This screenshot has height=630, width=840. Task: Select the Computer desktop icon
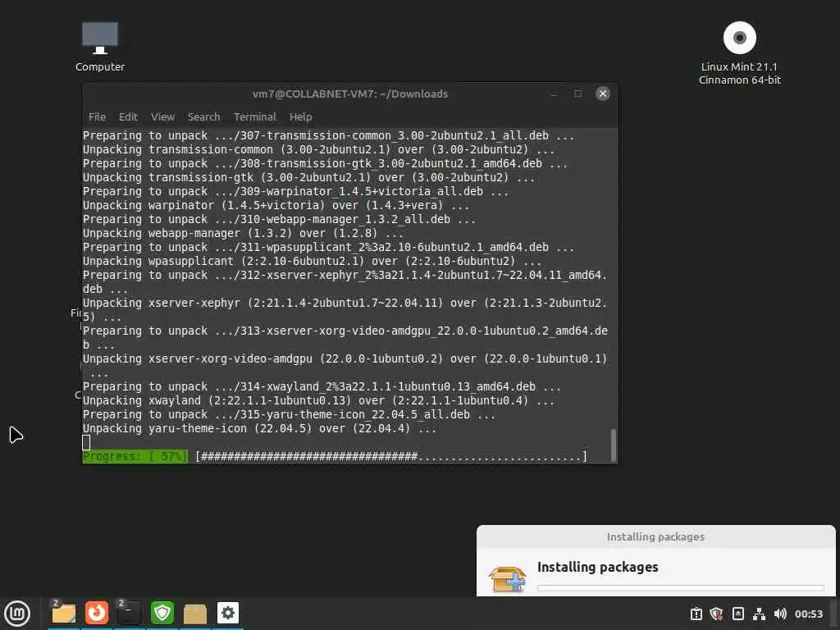tap(99, 47)
